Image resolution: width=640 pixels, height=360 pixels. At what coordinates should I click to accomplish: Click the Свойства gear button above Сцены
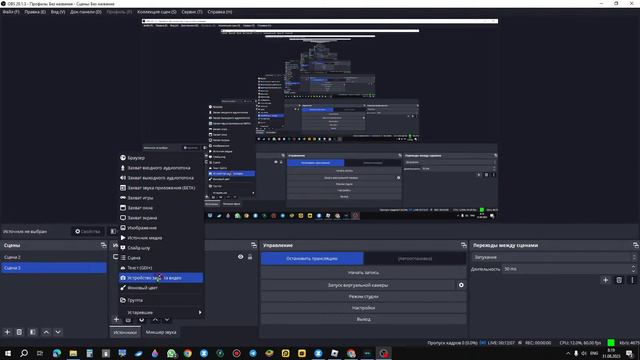[x=88, y=231]
